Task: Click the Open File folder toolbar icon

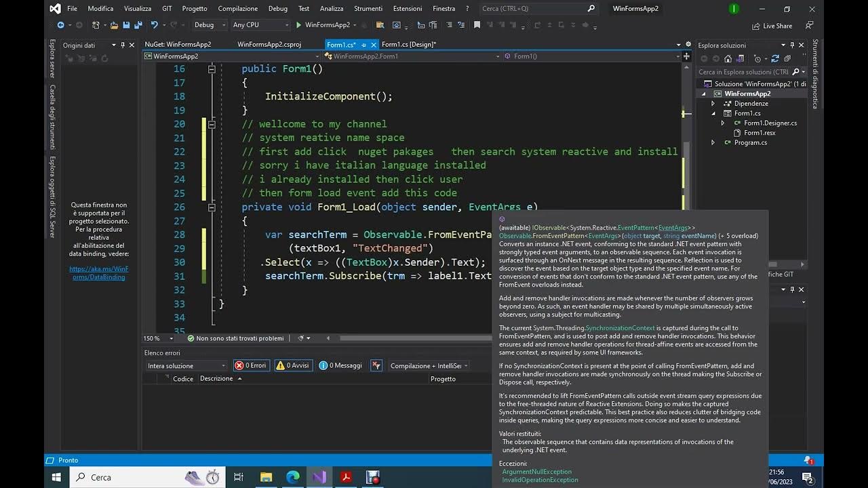Action: (x=115, y=25)
